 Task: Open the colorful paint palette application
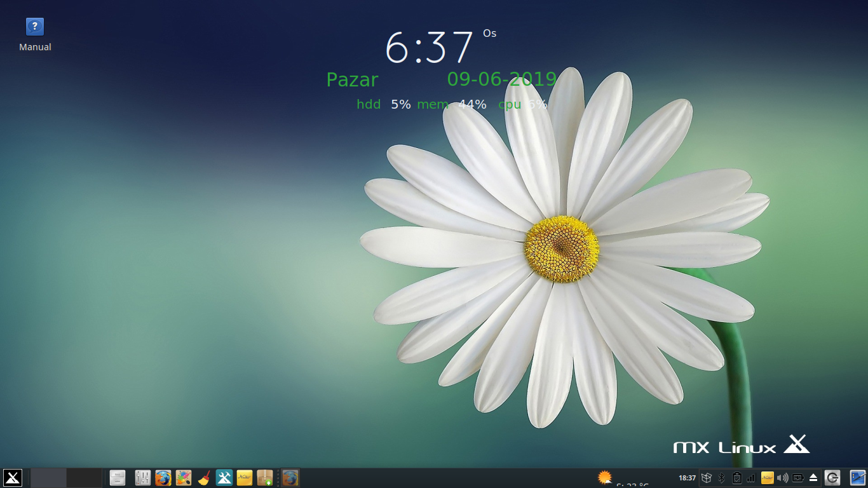click(184, 478)
